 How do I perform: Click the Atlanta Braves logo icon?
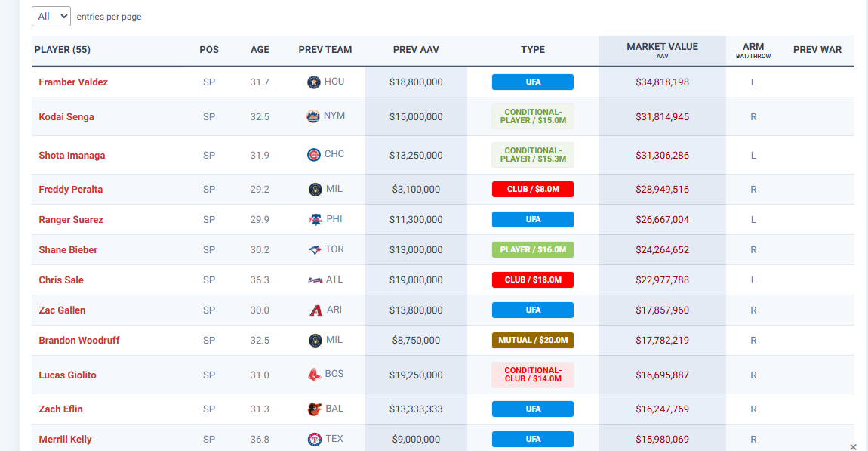[x=315, y=280]
